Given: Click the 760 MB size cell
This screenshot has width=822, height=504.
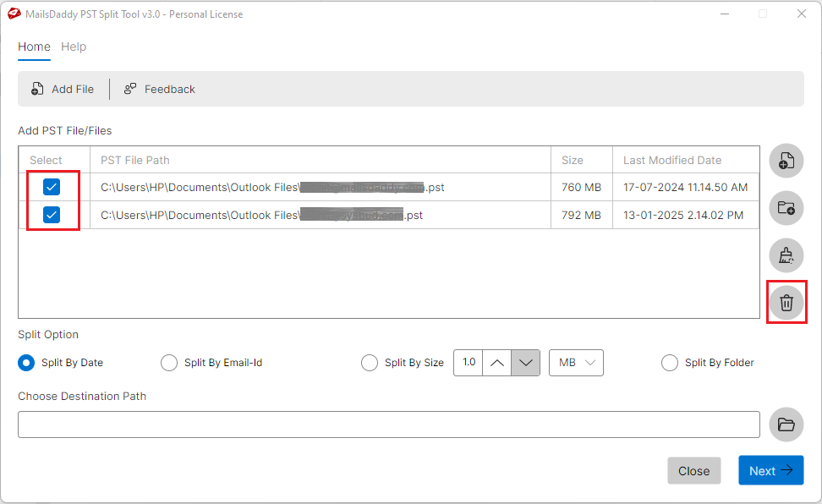Looking at the screenshot, I should pyautogui.click(x=581, y=187).
